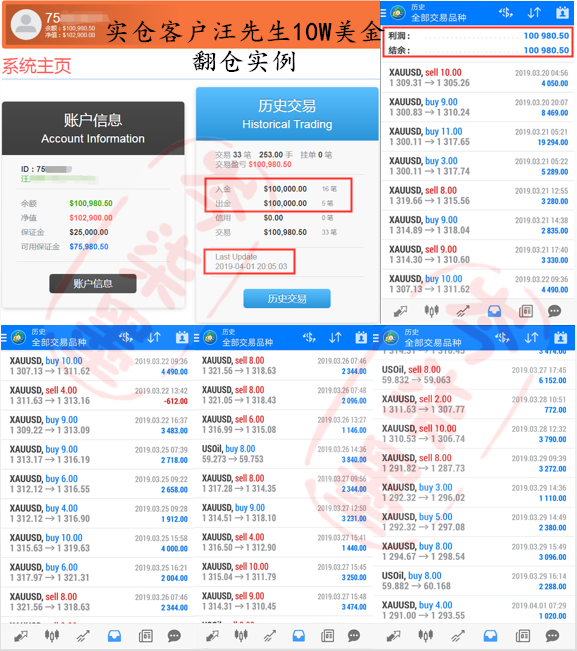The image size is (577, 651).
Task: Tap 全部交易品种 title above 利润 100 980.50
Action: point(439,17)
